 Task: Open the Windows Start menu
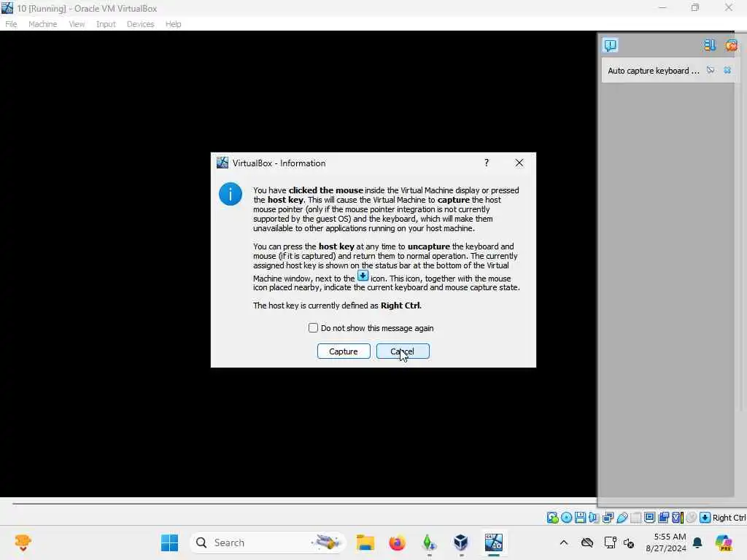(169, 542)
